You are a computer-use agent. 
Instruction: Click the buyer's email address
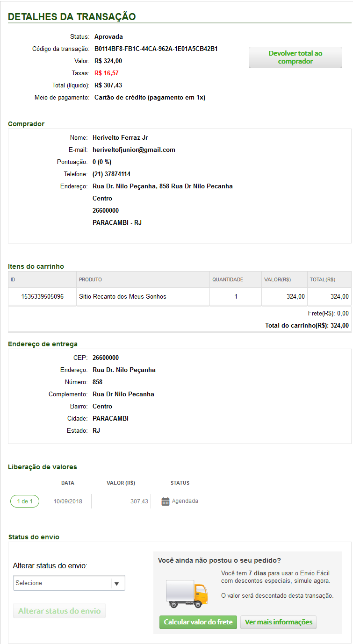[x=134, y=150]
